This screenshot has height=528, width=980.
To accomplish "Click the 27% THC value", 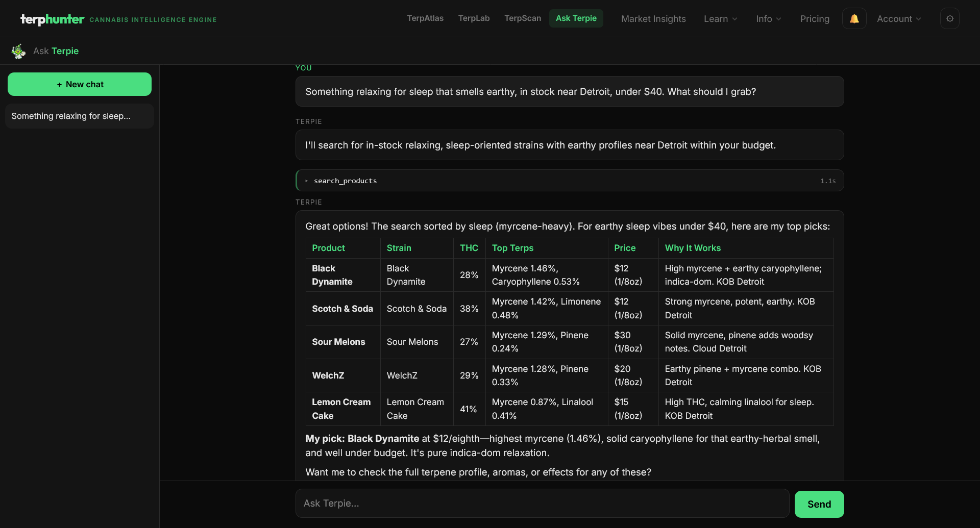I will (x=469, y=342).
